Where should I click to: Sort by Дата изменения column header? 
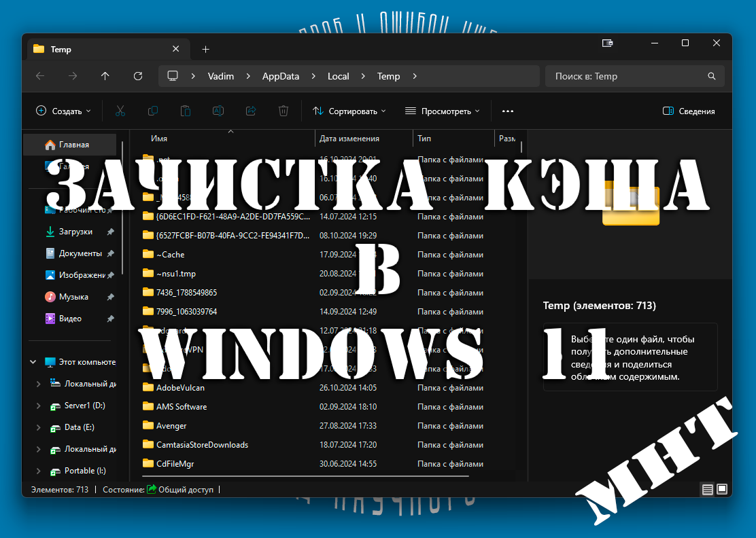pyautogui.click(x=349, y=139)
